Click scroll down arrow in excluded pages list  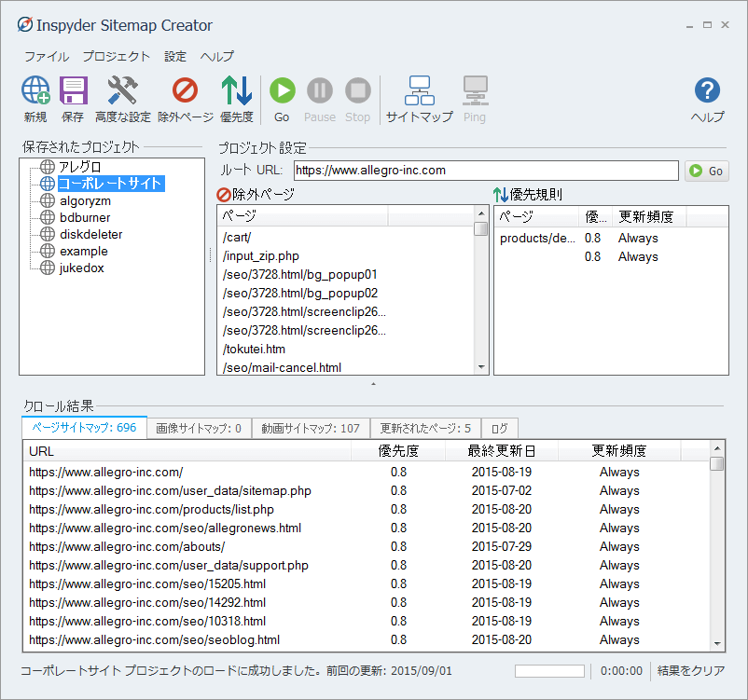pyautogui.click(x=481, y=367)
